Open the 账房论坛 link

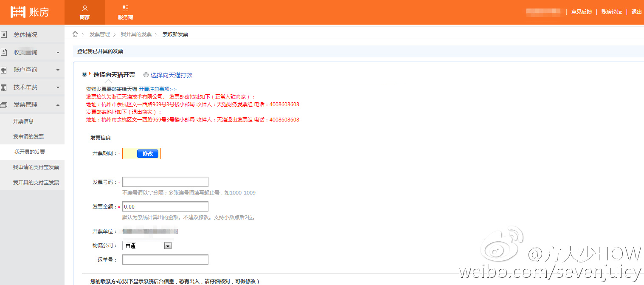pos(612,12)
